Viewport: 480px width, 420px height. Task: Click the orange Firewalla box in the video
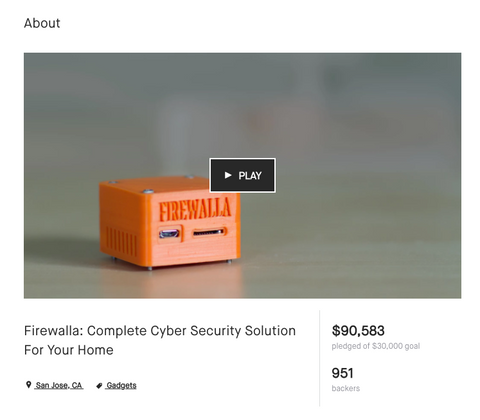170,222
